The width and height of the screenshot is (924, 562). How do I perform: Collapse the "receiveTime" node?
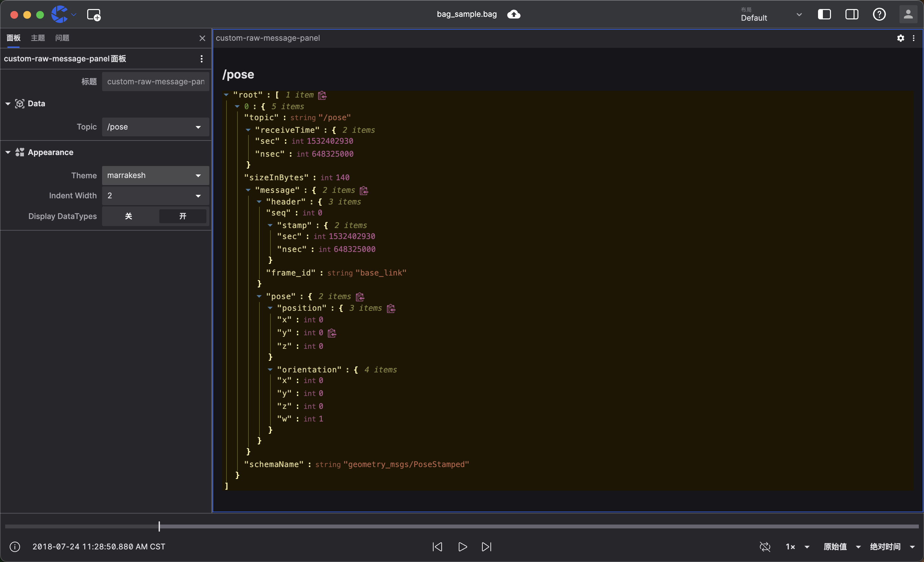(248, 130)
